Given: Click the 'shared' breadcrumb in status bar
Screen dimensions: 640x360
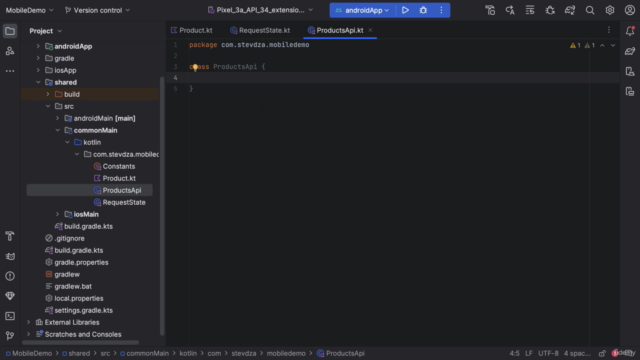Looking at the screenshot, I should pos(79,353).
